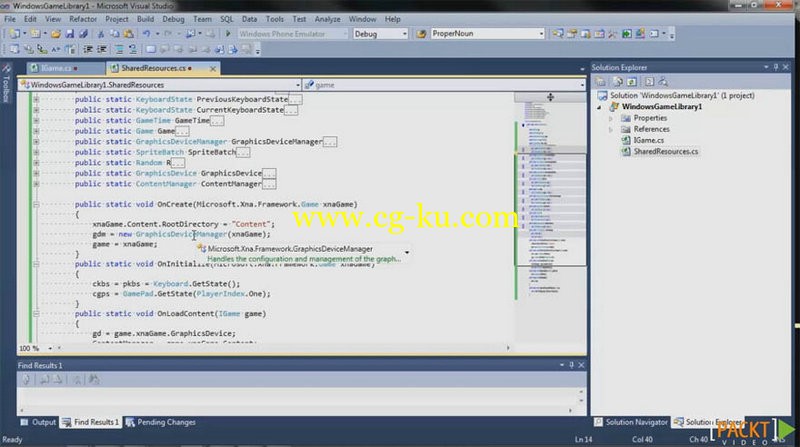Screen dimensions: 800x447
Task: Click the Add New Item toolbar icon
Action: (35, 34)
